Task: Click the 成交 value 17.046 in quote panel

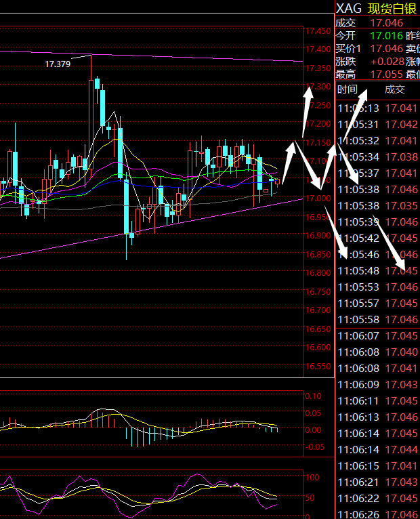Action: 387,23
